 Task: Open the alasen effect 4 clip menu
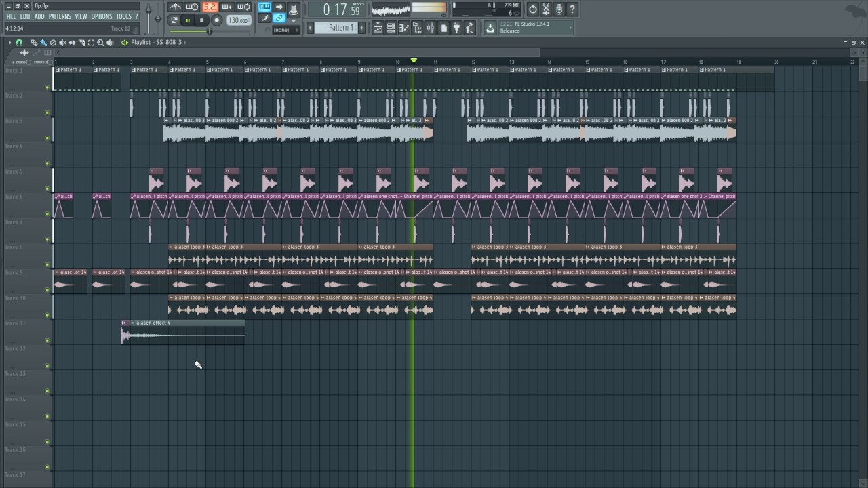133,323
